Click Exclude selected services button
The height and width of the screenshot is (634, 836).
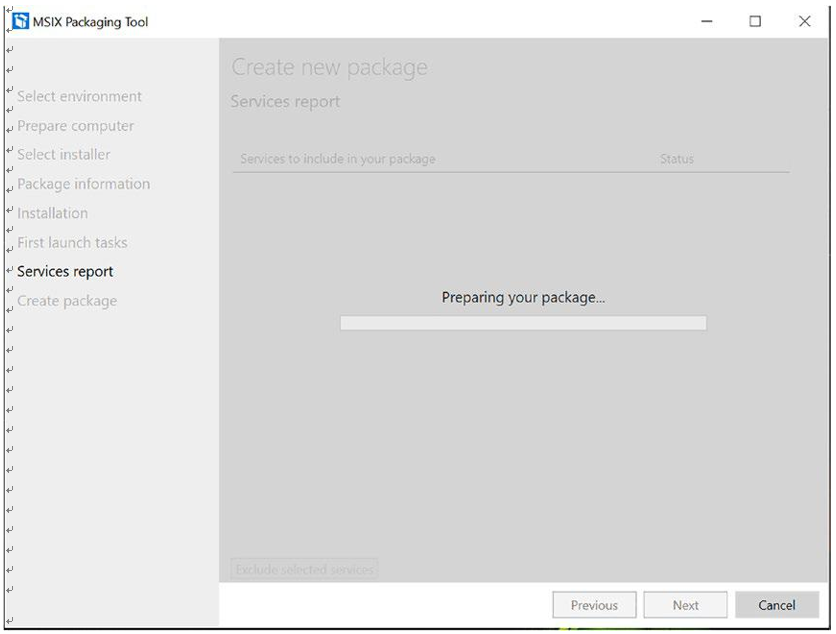point(304,569)
